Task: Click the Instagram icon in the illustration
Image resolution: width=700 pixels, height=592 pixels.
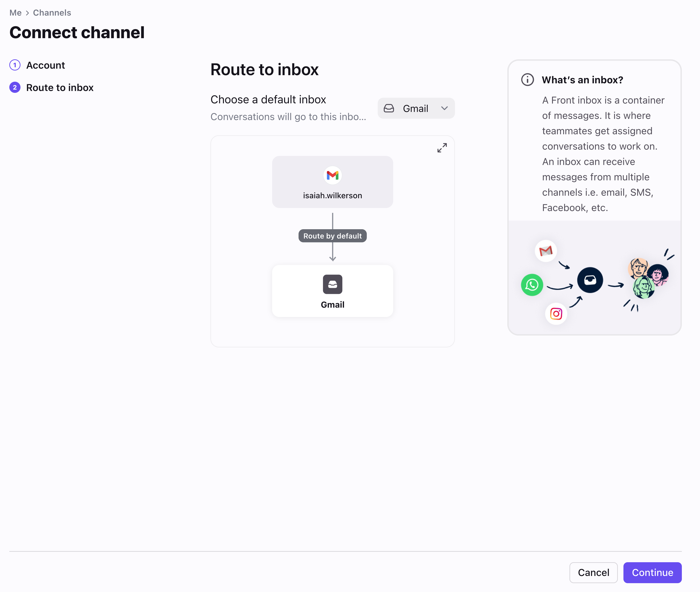Action: click(556, 314)
